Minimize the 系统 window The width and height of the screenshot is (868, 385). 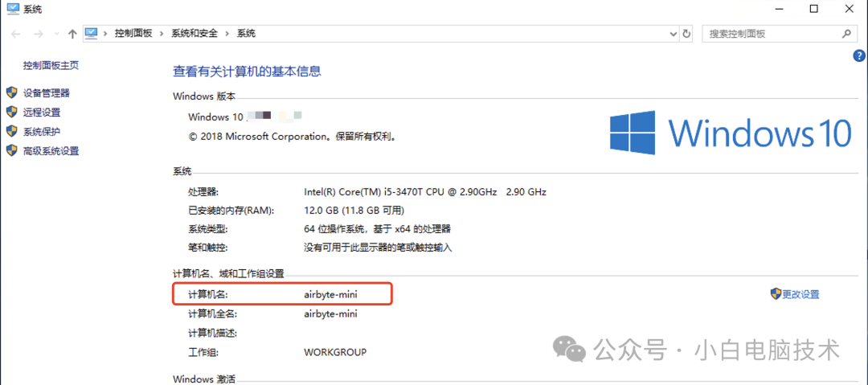(x=779, y=8)
